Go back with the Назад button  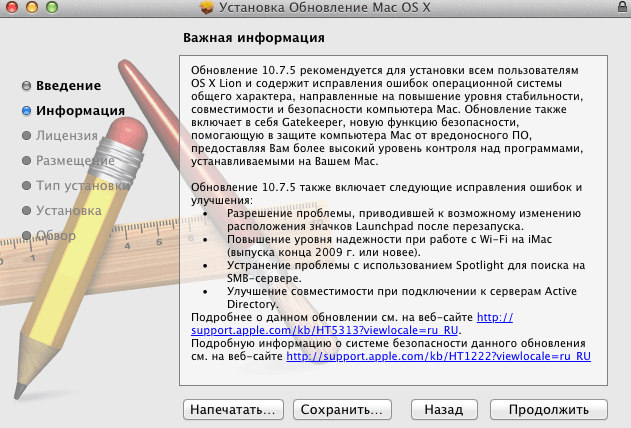click(444, 409)
